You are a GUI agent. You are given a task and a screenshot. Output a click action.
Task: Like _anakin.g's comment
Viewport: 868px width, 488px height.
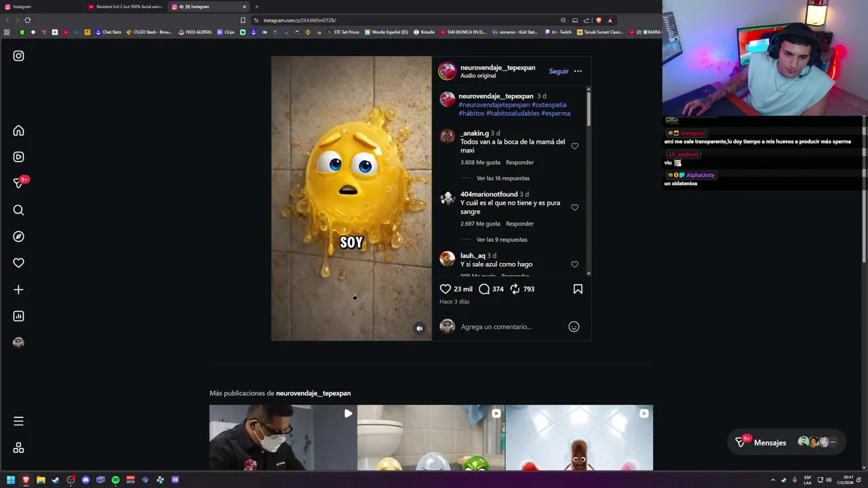(x=574, y=146)
